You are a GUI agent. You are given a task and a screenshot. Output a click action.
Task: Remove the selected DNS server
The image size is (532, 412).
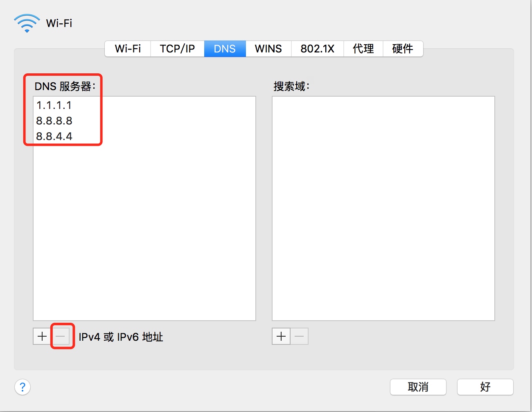point(61,337)
